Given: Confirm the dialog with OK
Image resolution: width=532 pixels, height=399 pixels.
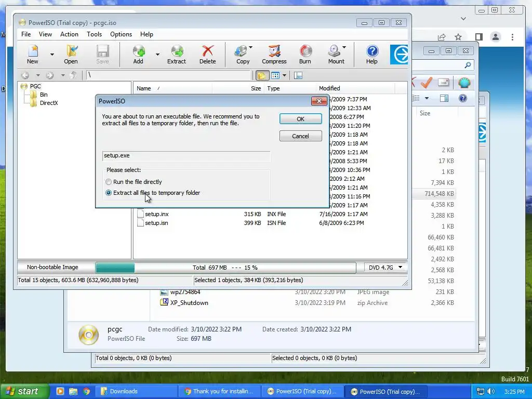Looking at the screenshot, I should 301,119.
